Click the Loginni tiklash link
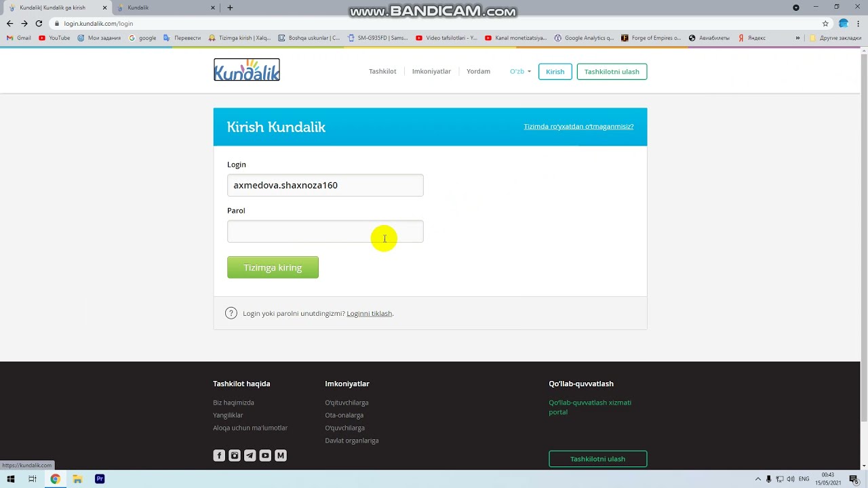The height and width of the screenshot is (488, 868). tap(370, 313)
